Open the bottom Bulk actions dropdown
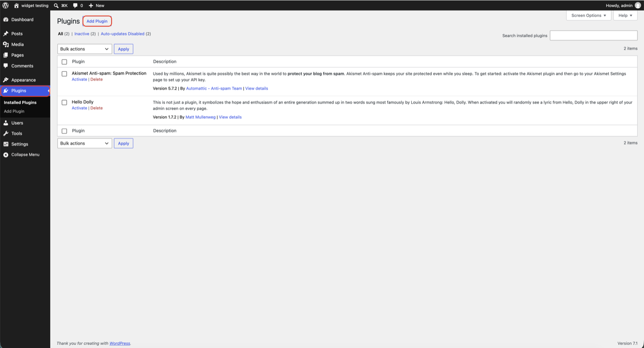Image resolution: width=644 pixels, height=348 pixels. click(x=85, y=143)
